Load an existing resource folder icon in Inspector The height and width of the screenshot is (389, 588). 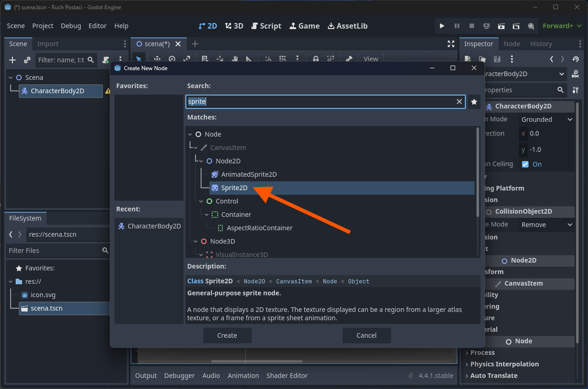click(482, 59)
